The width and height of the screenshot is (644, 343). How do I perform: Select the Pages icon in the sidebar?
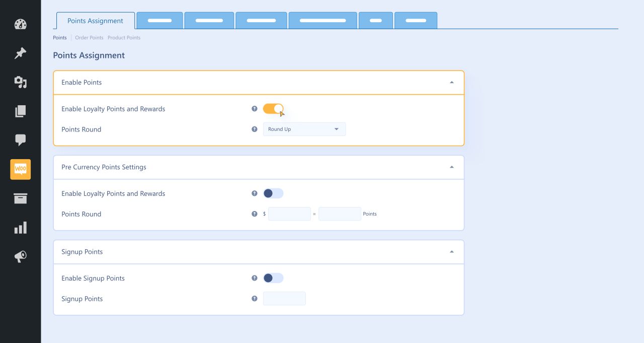20,111
